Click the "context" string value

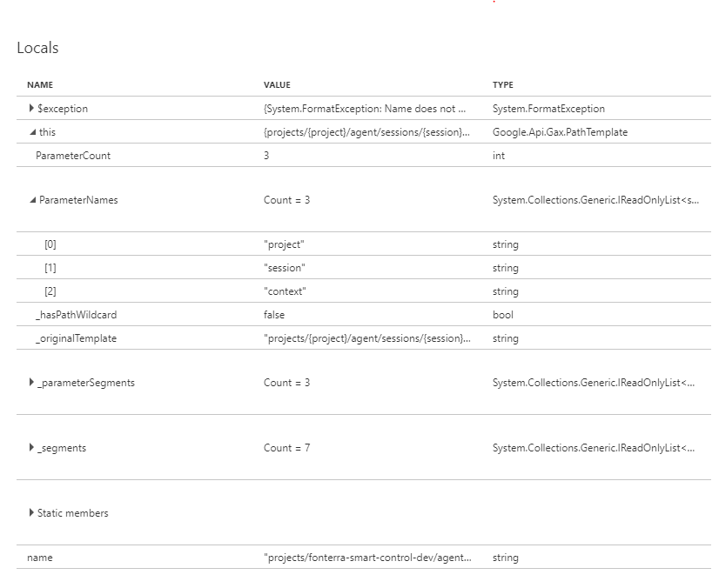point(285,291)
